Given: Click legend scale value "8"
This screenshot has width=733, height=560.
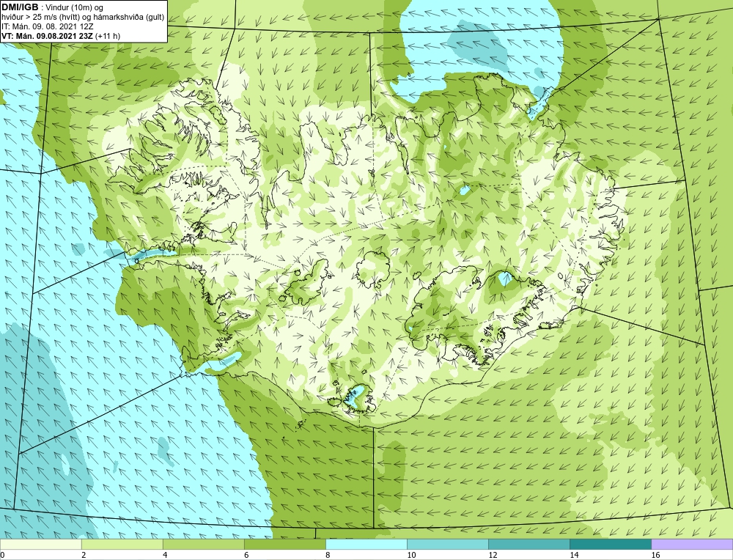Looking at the screenshot, I should [x=328, y=555].
